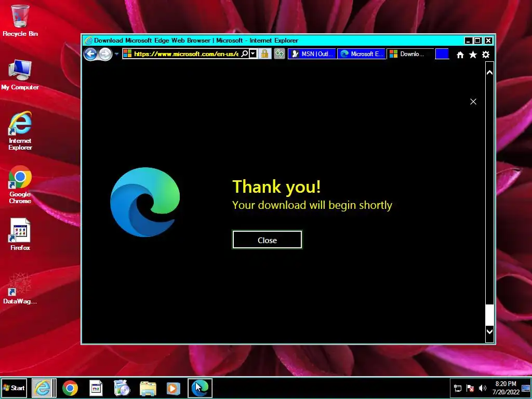Click the Internet Explorer taskbar icon

43,388
